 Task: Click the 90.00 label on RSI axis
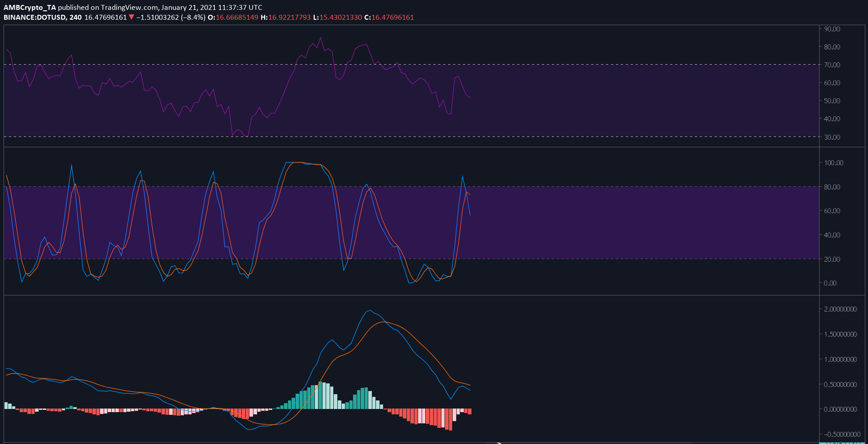pos(832,29)
